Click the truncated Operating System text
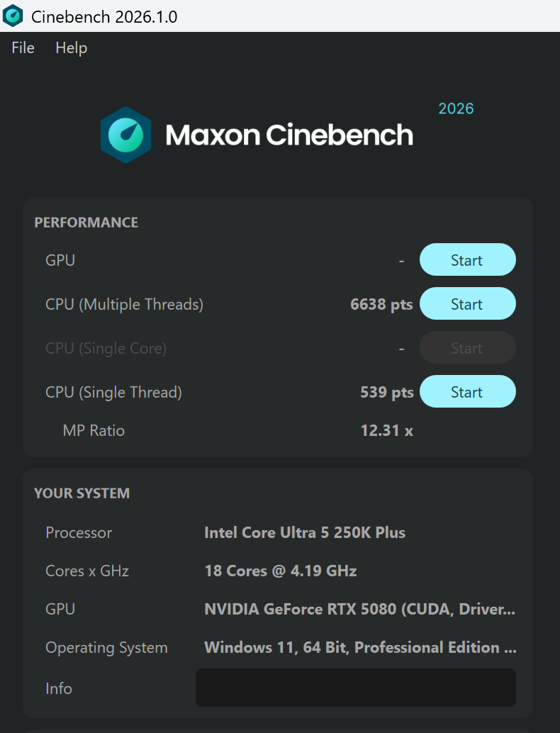This screenshot has width=560, height=733. tap(360, 647)
